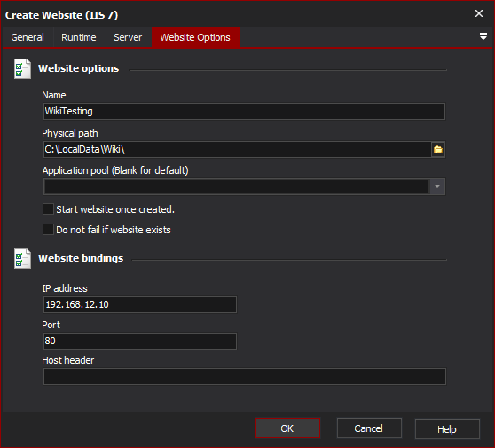Image resolution: width=495 pixels, height=448 pixels.
Task: Click the Website options checklist icon
Action: pos(22,69)
